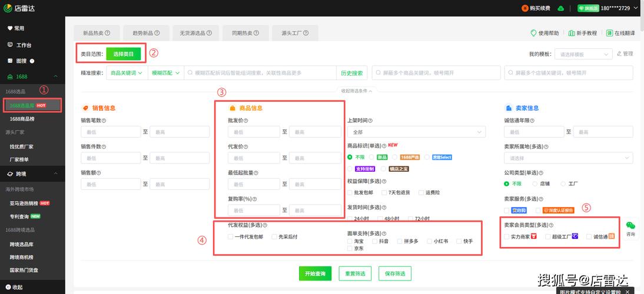Collapse filters via 收起筛选条件

click(x=356, y=91)
